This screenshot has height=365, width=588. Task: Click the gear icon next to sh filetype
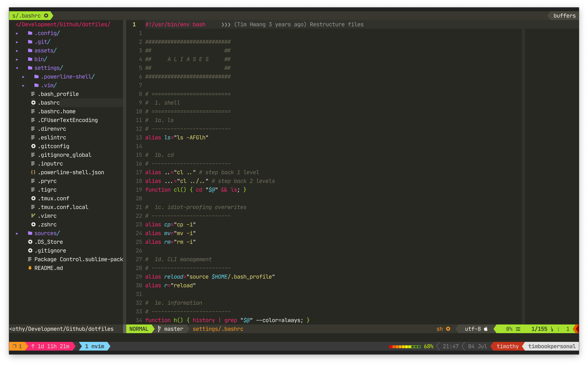(x=448, y=329)
